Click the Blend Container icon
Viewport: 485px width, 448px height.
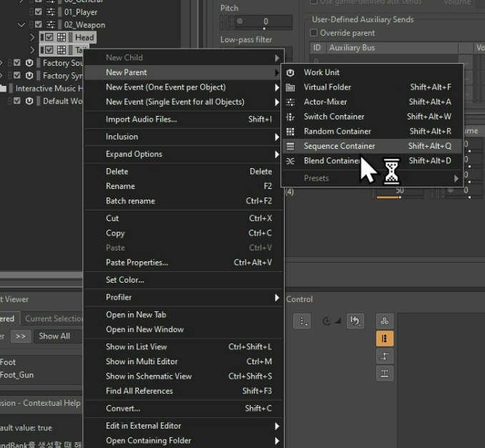290,161
